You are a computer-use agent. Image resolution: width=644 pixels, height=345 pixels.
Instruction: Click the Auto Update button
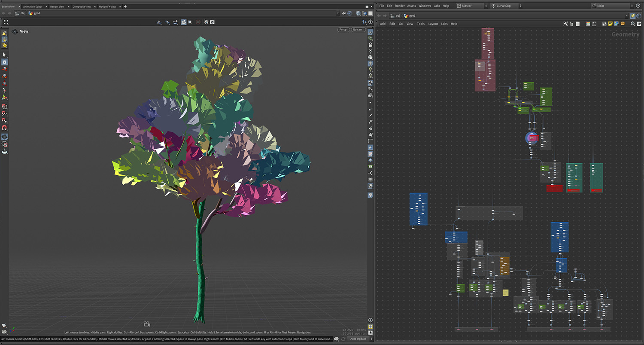pos(358,339)
